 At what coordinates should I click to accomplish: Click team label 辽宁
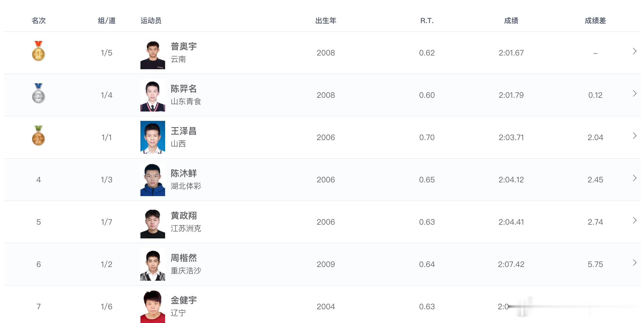(178, 313)
